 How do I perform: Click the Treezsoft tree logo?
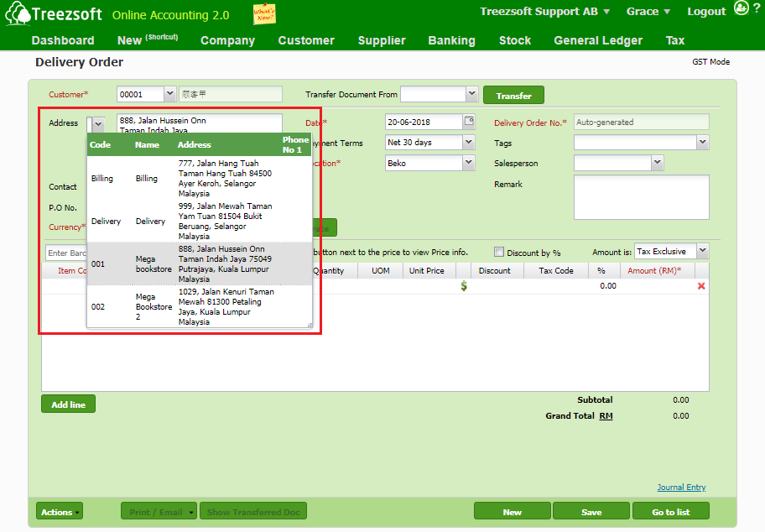pyautogui.click(x=17, y=14)
